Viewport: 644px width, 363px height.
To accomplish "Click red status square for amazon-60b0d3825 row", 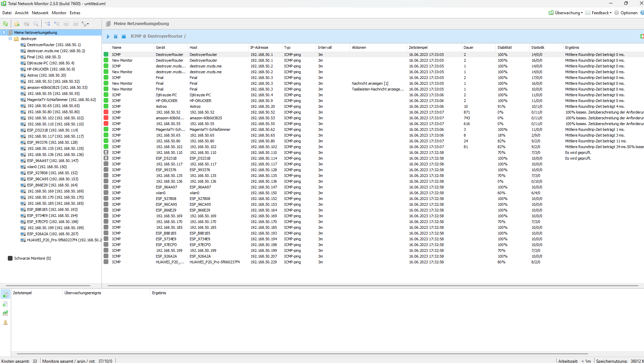I will (106, 118).
